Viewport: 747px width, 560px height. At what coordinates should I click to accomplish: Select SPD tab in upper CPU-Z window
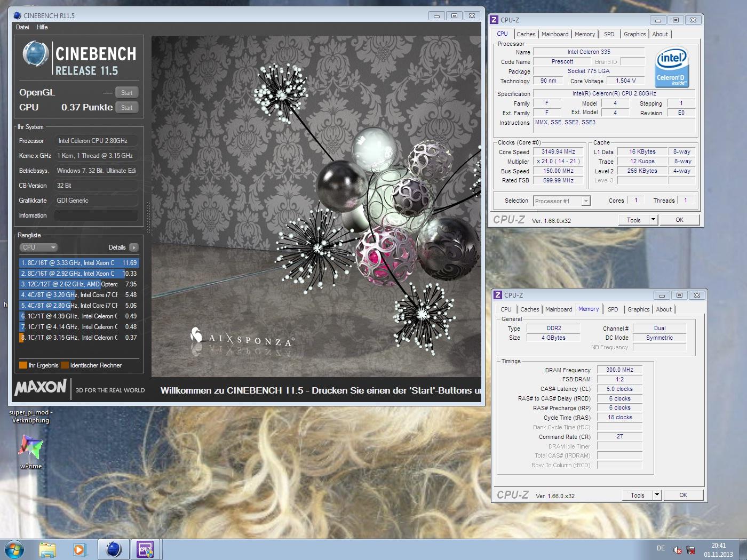point(609,34)
